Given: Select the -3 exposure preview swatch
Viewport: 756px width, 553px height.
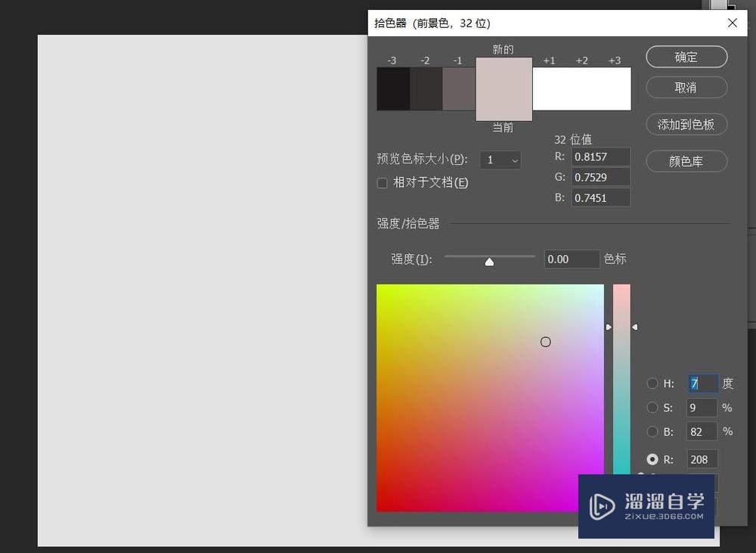Looking at the screenshot, I should point(392,89).
